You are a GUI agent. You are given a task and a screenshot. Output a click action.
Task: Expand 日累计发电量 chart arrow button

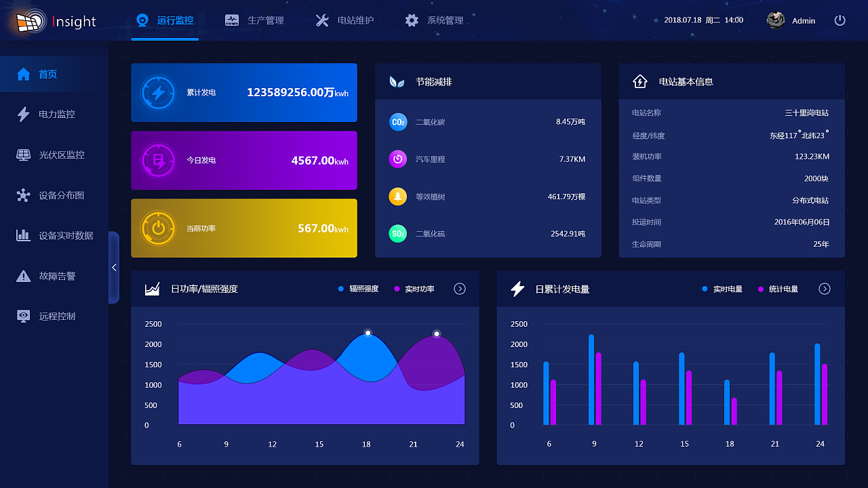pyautogui.click(x=825, y=289)
